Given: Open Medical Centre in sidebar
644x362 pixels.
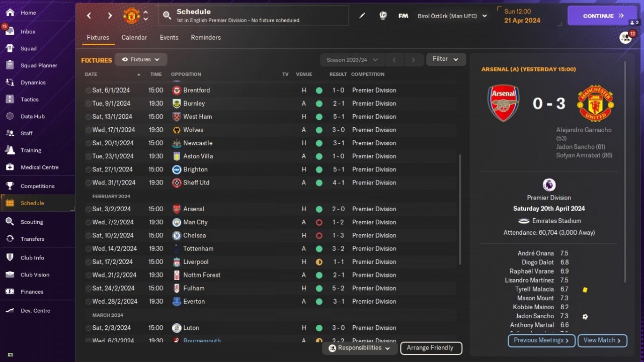Looking at the screenshot, I should pyautogui.click(x=39, y=167).
